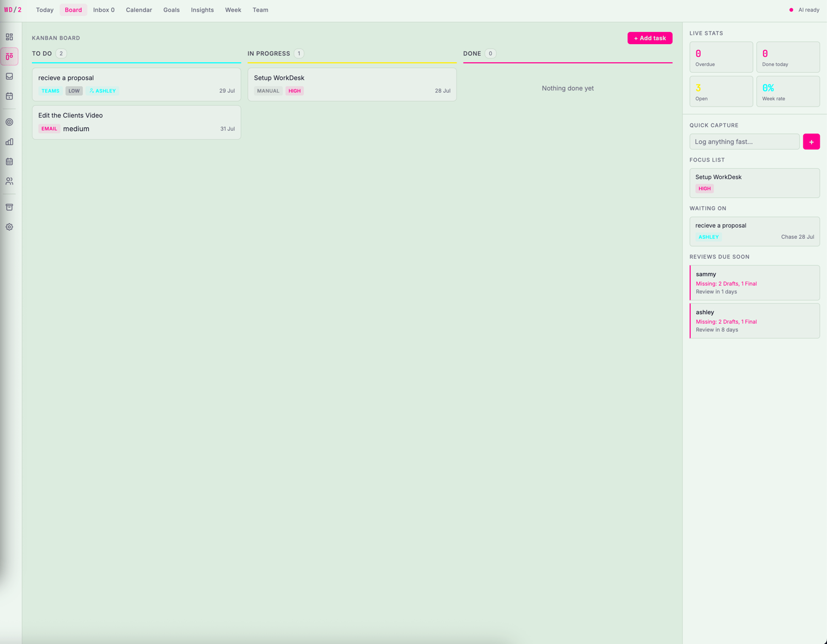This screenshot has width=827, height=644.
Task: Click the MANUAL tag on WorkDesk card
Action: click(x=268, y=91)
